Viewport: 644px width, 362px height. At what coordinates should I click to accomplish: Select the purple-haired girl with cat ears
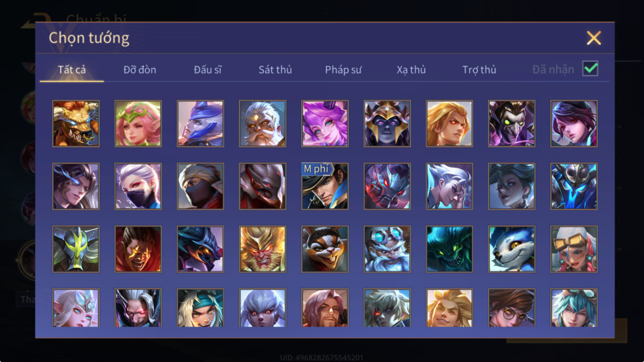point(325,124)
